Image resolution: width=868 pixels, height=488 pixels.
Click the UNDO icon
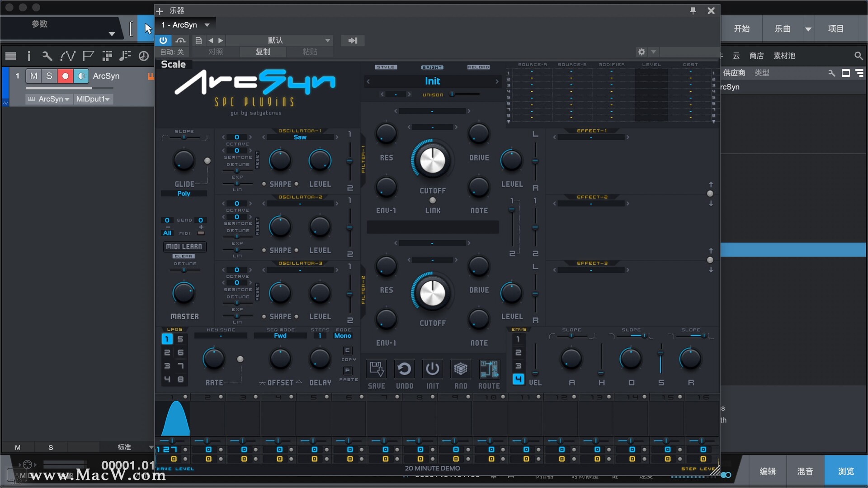coord(404,369)
